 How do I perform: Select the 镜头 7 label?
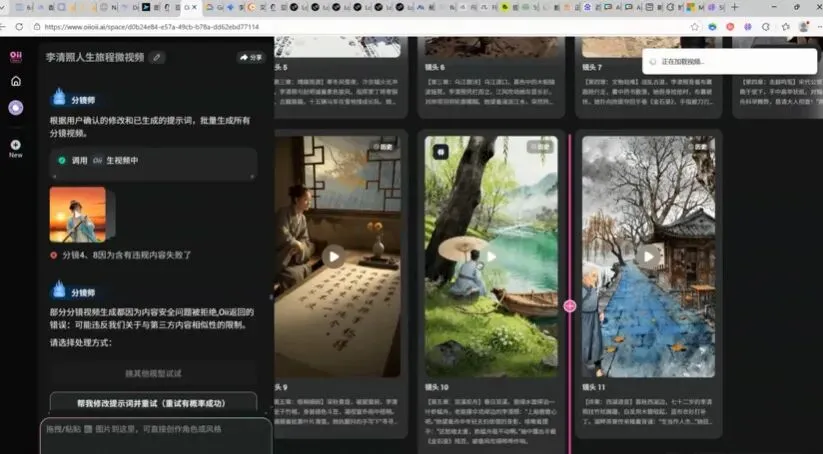[592, 67]
